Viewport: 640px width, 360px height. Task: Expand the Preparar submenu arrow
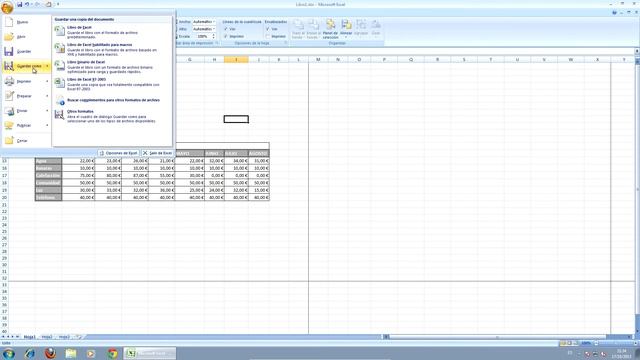[x=47, y=96]
